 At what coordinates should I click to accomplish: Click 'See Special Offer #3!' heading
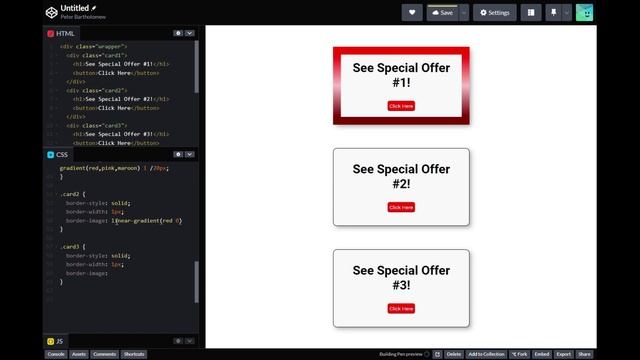click(x=401, y=278)
